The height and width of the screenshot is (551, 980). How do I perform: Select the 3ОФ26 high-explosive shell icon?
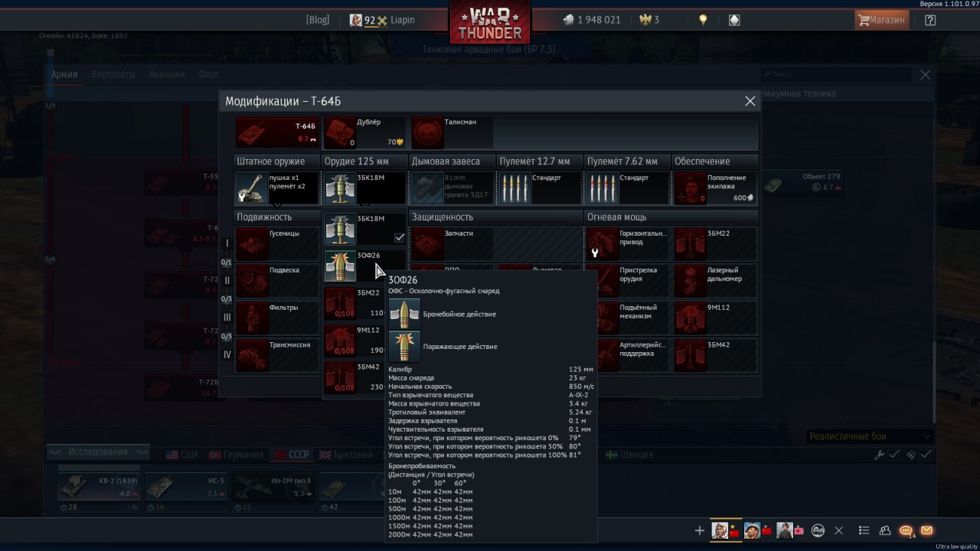pyautogui.click(x=338, y=266)
